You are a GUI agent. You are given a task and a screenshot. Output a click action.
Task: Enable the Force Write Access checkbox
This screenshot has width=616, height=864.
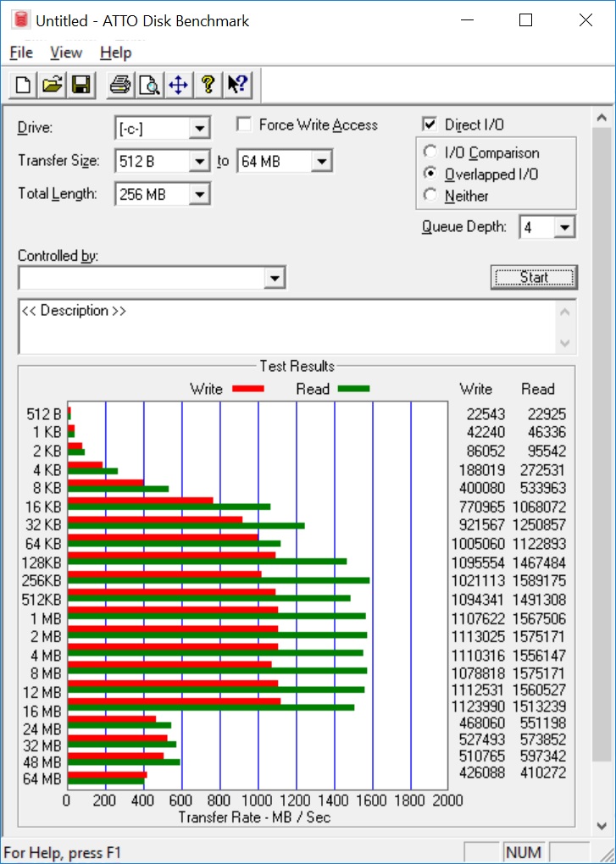pyautogui.click(x=244, y=125)
